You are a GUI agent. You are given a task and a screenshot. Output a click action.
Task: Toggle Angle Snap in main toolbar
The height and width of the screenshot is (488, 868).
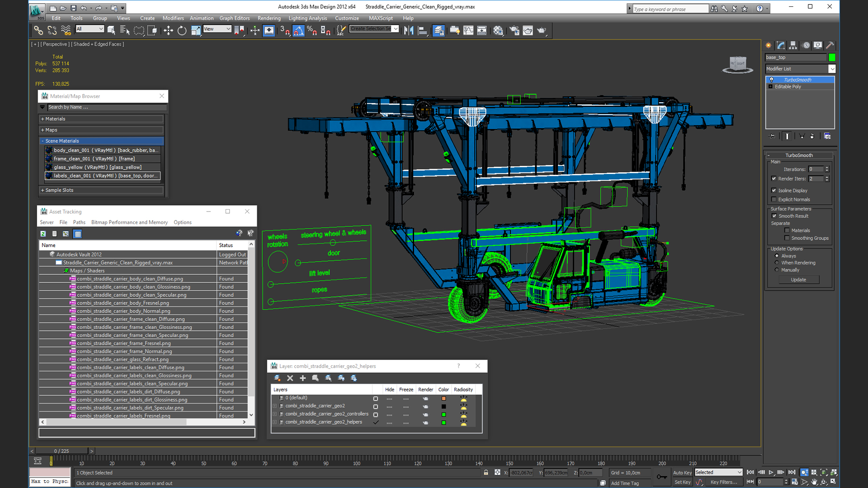click(298, 30)
